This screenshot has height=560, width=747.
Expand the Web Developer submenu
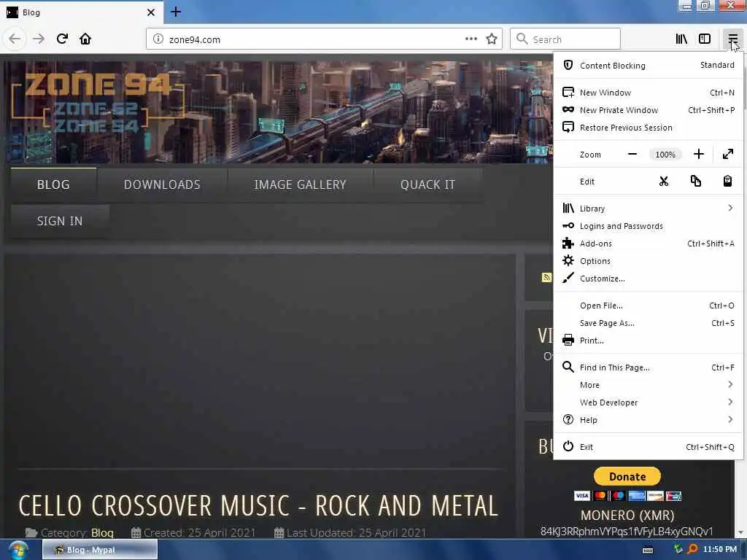point(649,402)
